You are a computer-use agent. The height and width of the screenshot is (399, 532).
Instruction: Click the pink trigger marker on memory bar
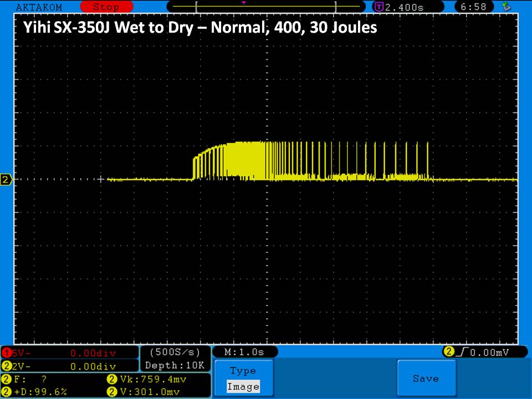pos(243,3)
